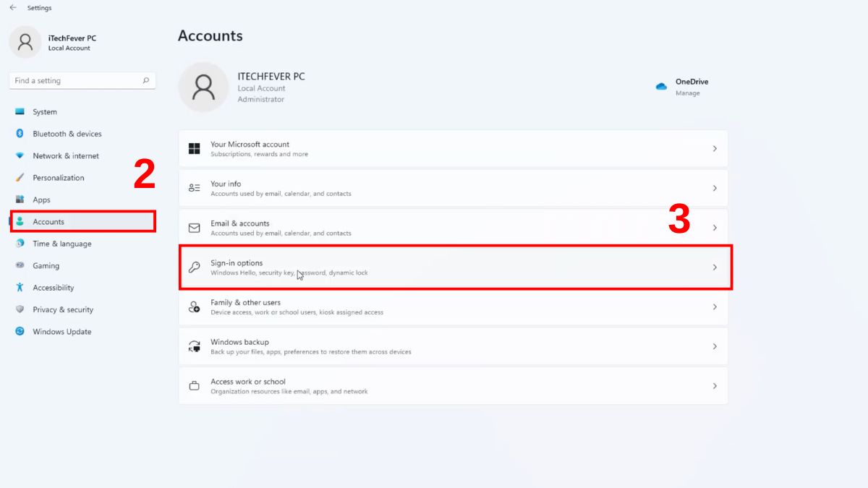Go to Privacy & security section
Image resolution: width=868 pixels, height=488 pixels.
pyautogui.click(x=63, y=309)
